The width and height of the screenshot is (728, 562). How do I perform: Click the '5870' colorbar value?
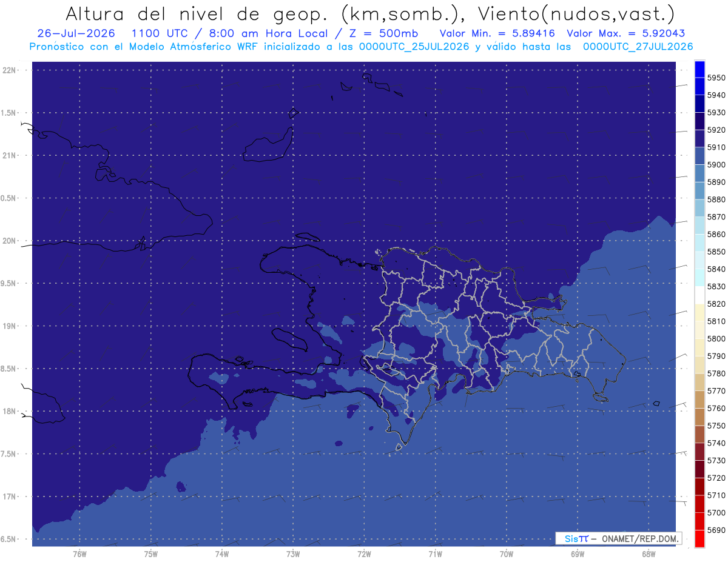pos(716,217)
